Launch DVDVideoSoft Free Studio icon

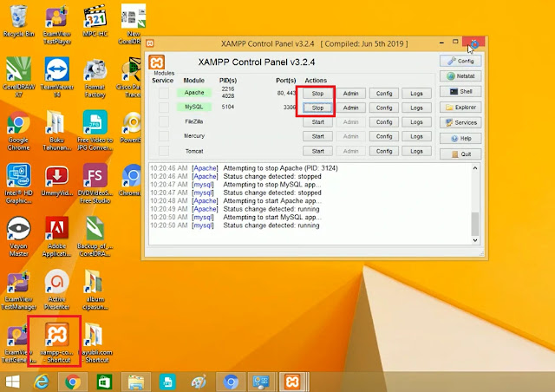(95, 184)
